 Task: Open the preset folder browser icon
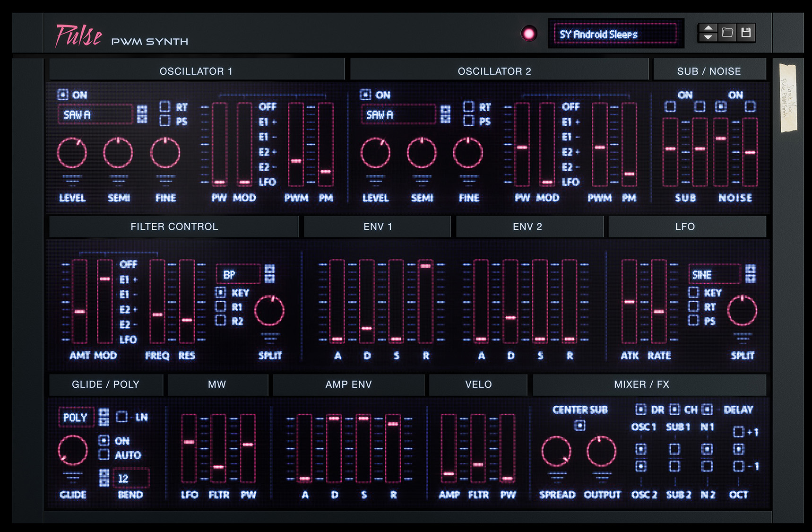727,33
